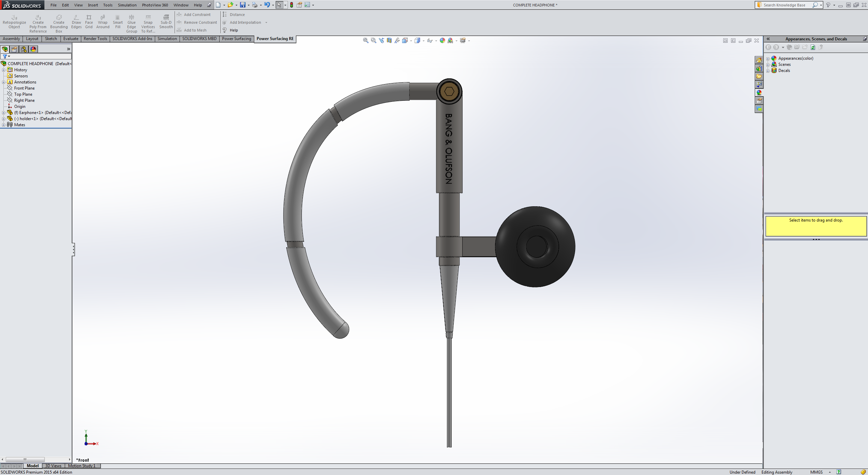The height and width of the screenshot is (475, 868).
Task: Select the FeatureManager design tree tab
Action: tap(5, 49)
